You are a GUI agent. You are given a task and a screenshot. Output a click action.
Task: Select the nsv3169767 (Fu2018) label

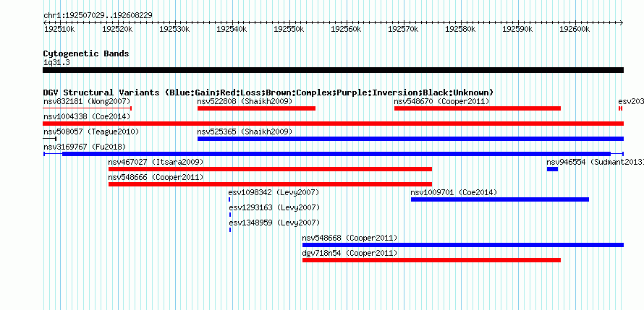85,147
